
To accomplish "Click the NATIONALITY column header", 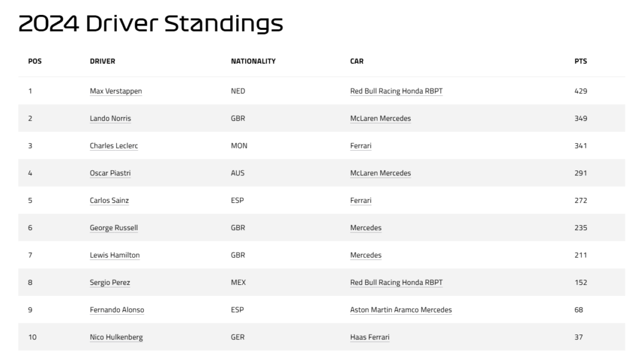I will tap(253, 61).
